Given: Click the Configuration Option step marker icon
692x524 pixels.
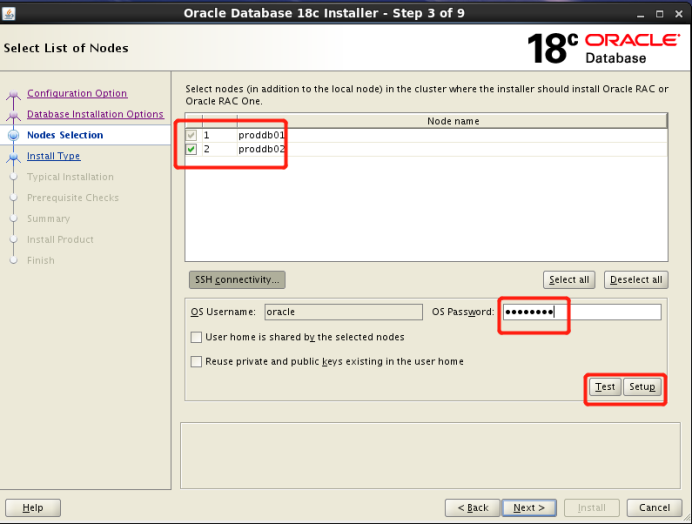Looking at the screenshot, I should 14,94.
